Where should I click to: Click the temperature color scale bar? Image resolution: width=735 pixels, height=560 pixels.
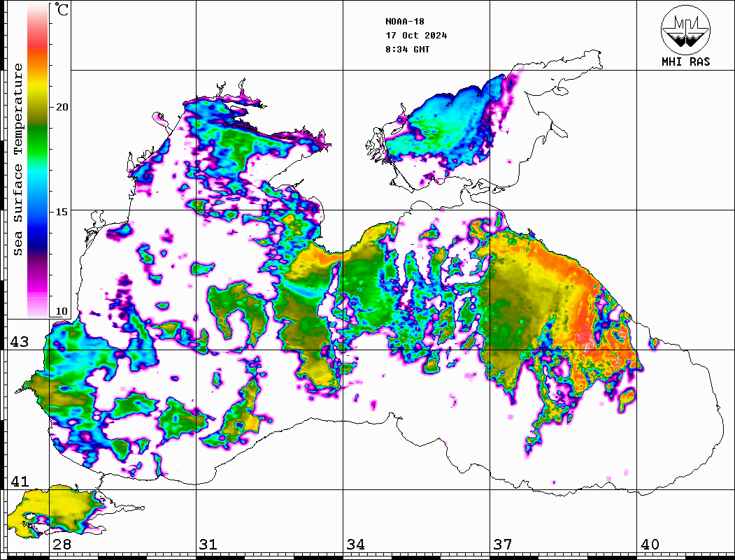coord(38,160)
